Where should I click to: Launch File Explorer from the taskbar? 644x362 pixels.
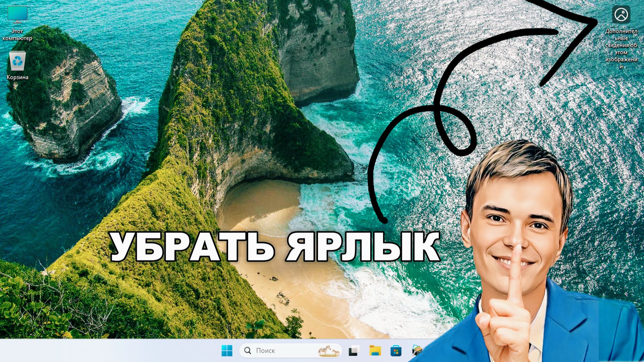pos(375,351)
